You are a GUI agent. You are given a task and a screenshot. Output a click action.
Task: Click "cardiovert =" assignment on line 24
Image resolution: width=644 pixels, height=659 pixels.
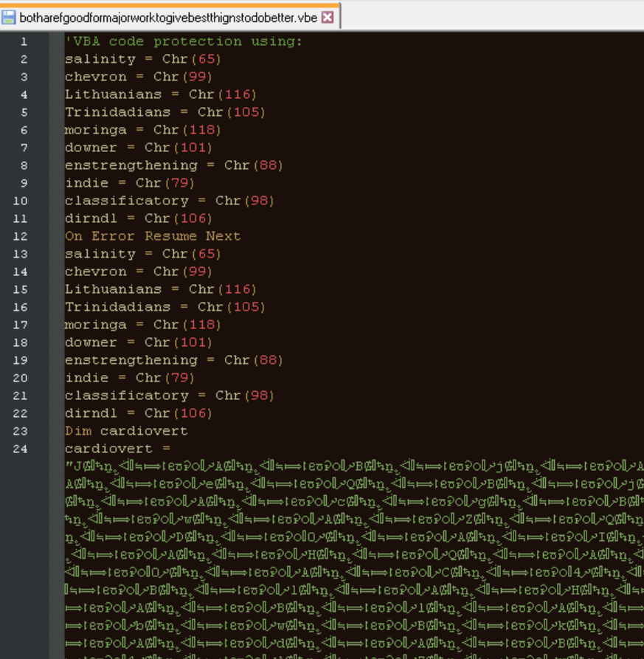click(x=117, y=449)
